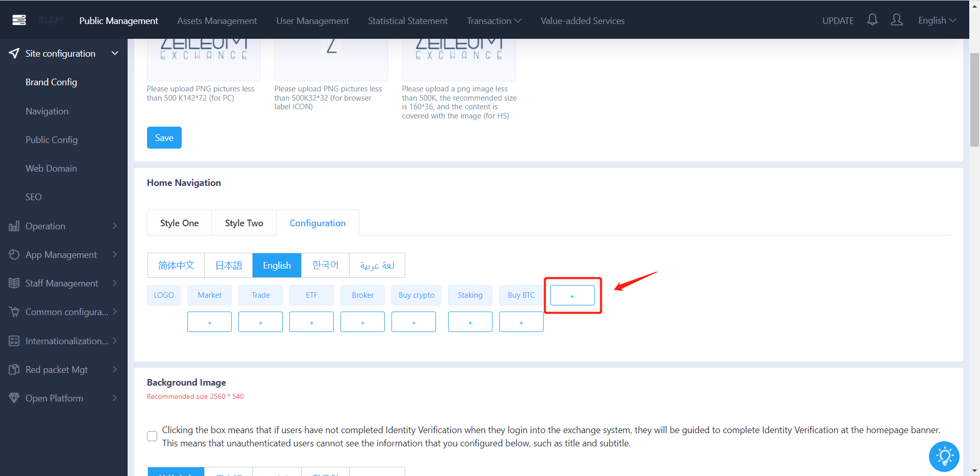
Task: Add sub-item under Market with plus
Action: (209, 322)
